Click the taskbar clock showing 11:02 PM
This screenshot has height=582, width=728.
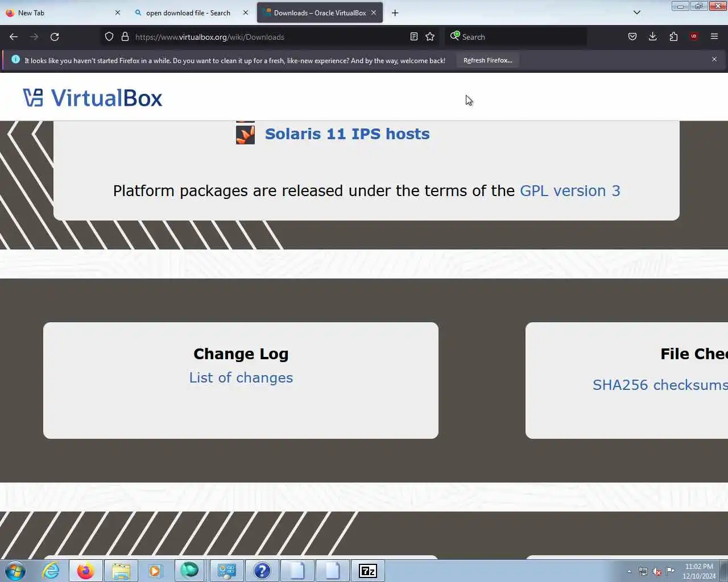[699, 571]
